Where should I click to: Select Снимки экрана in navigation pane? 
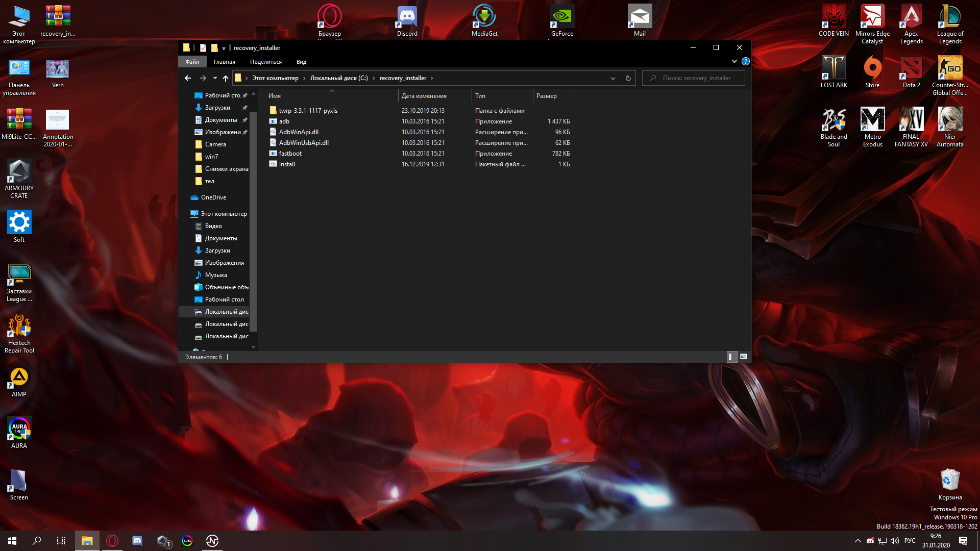click(x=227, y=169)
